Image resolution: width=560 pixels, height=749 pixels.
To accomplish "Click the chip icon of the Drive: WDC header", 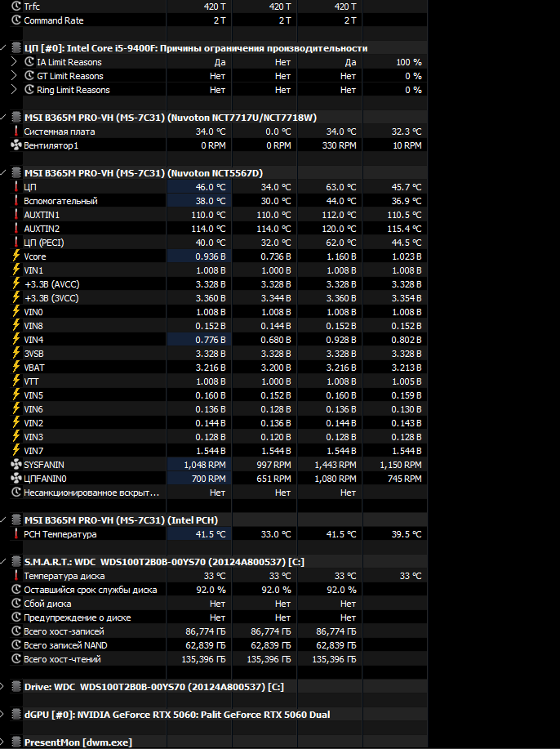I will (16, 687).
